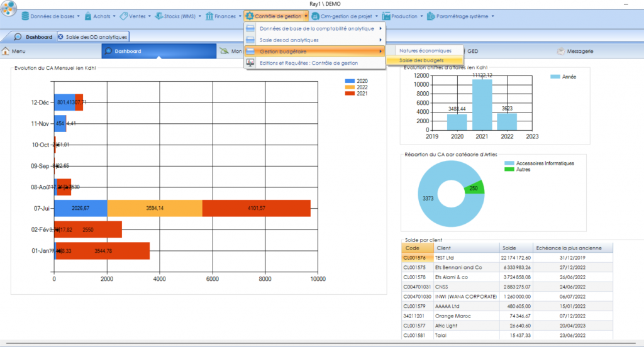Expand Données de base de la comptabilité analytique submenu
Viewport: 644px width, 347px height.
click(314, 28)
